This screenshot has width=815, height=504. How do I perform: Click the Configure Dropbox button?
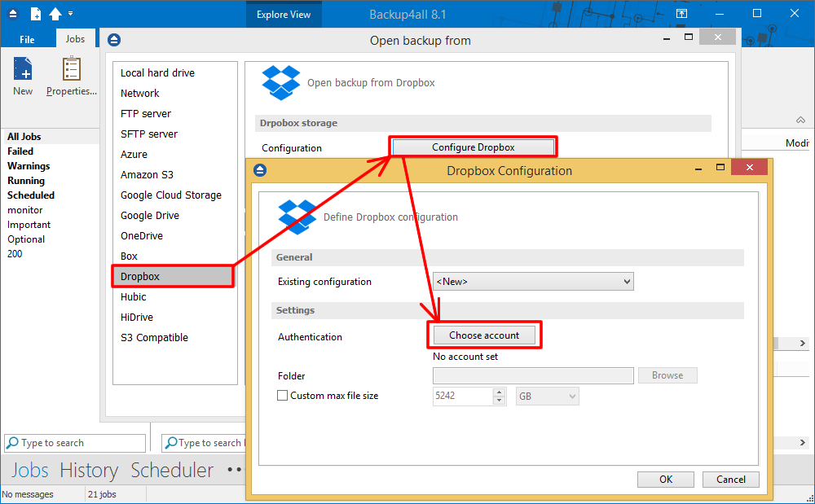(x=474, y=147)
